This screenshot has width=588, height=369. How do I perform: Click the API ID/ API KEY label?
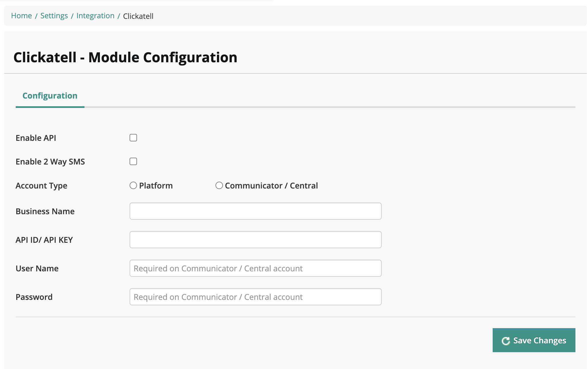(x=44, y=240)
